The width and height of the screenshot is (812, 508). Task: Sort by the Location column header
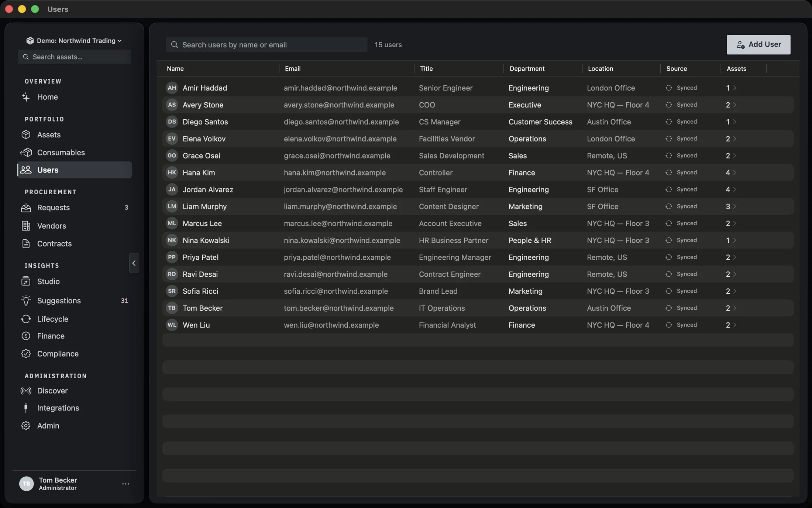pos(600,69)
